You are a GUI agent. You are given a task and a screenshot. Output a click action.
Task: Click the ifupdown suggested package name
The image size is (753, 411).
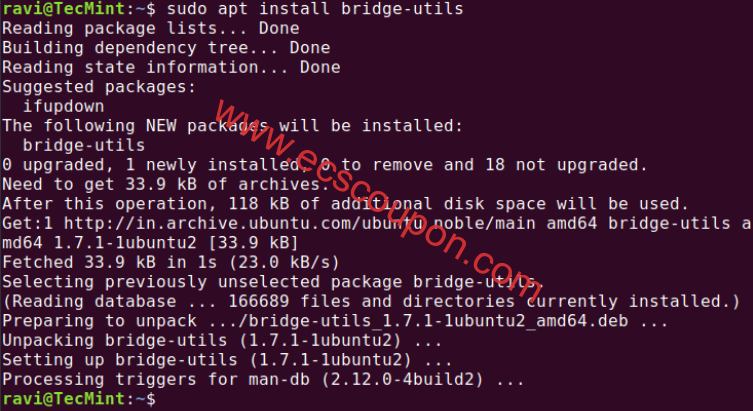click(63, 106)
